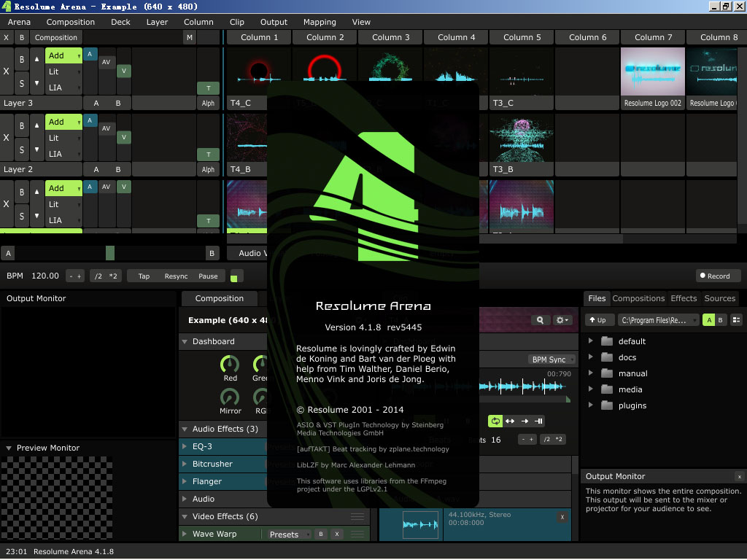747x560 pixels.
Task: Bypass Wave Warp effect with B button
Action: pyautogui.click(x=321, y=534)
